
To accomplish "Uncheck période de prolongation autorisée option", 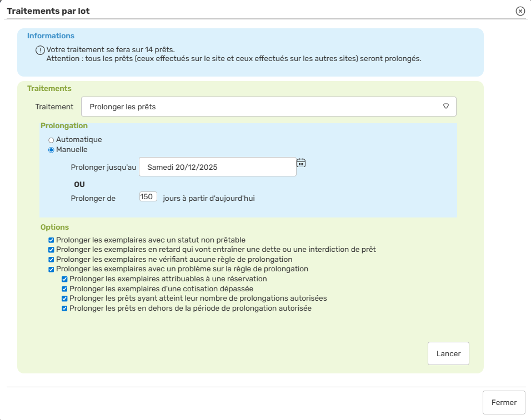I will click(64, 308).
